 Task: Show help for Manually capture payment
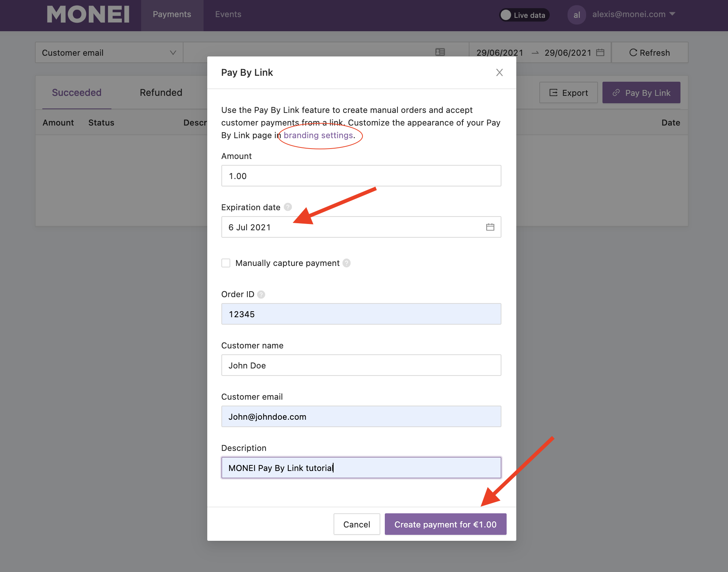tap(347, 263)
